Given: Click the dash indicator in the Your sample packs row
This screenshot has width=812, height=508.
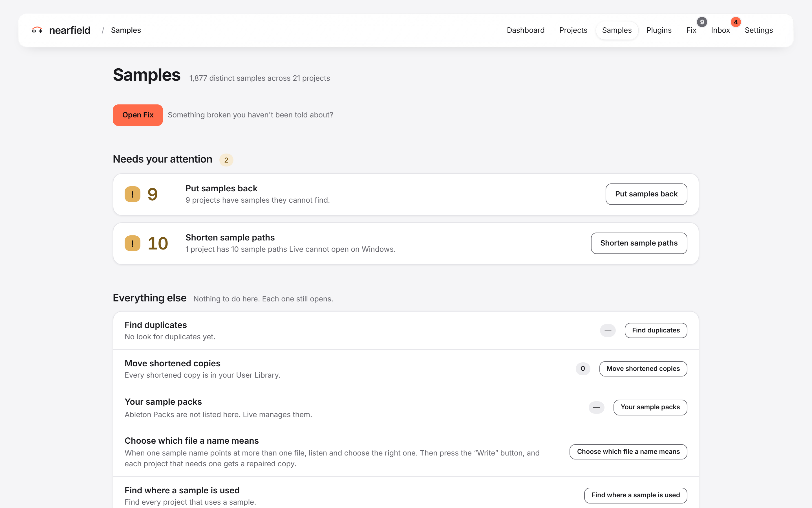Looking at the screenshot, I should pyautogui.click(x=596, y=408).
